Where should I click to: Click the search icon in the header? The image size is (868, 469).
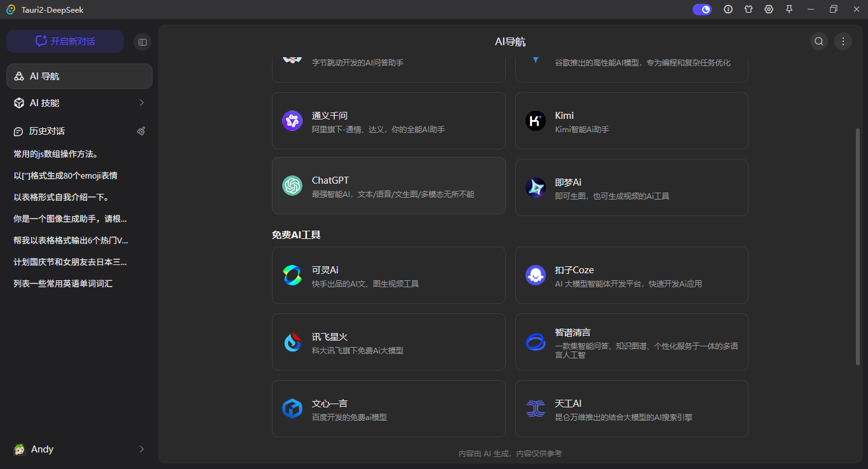pyautogui.click(x=819, y=41)
